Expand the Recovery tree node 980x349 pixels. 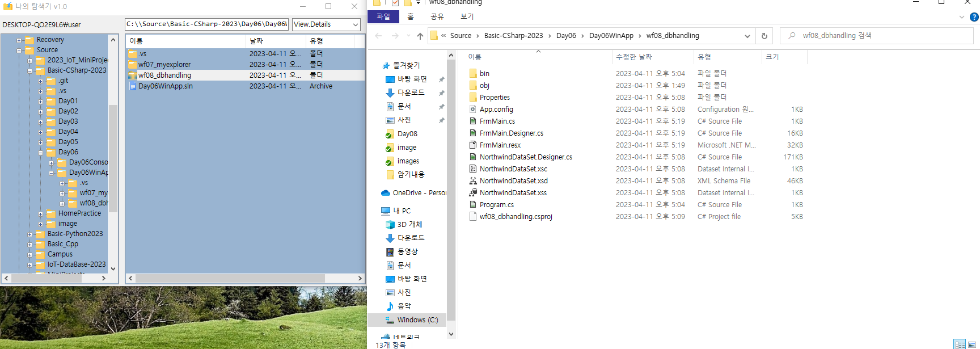coord(19,40)
